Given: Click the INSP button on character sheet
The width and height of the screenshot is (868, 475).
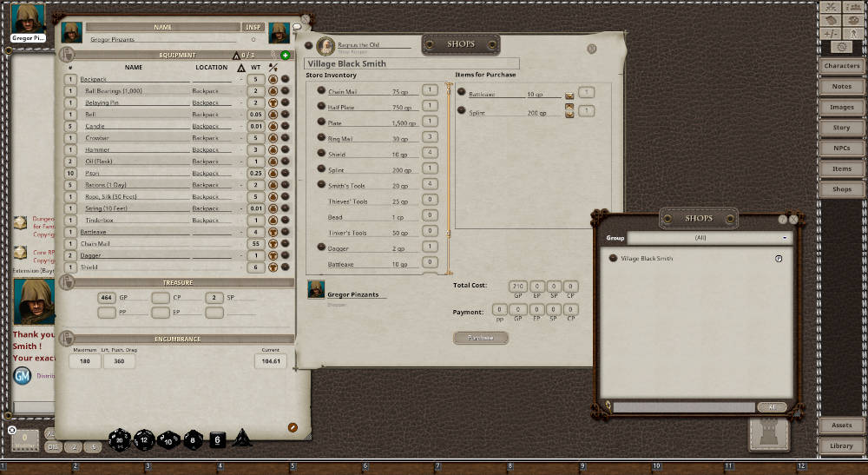Looking at the screenshot, I should [253, 27].
